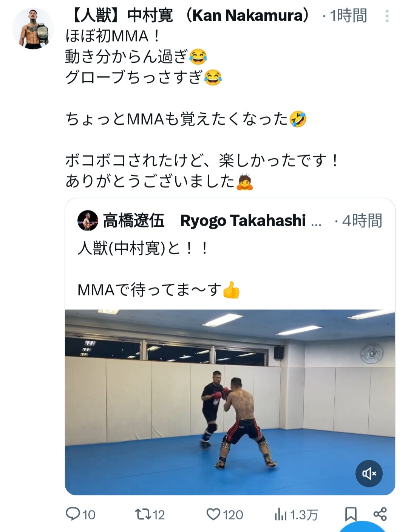This screenshot has height=532, width=408.
Task: Tap the 1時間 timestamp
Action: pos(348,16)
